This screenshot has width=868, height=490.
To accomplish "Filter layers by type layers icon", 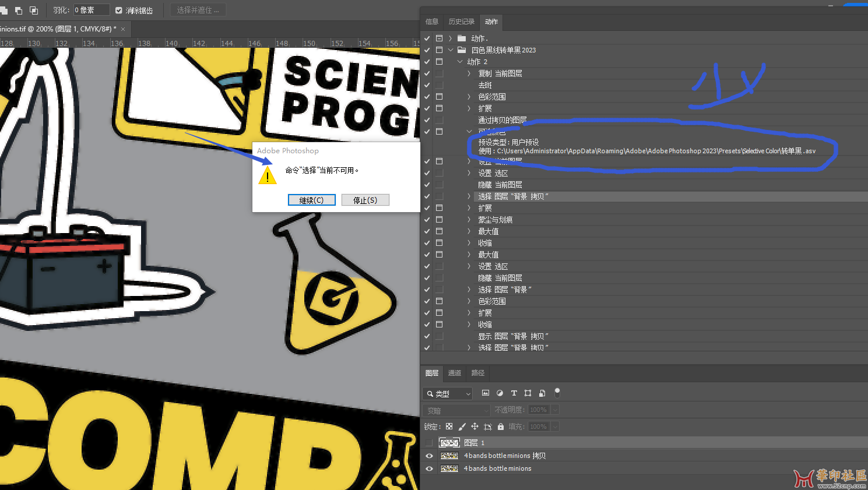I will [x=514, y=393].
